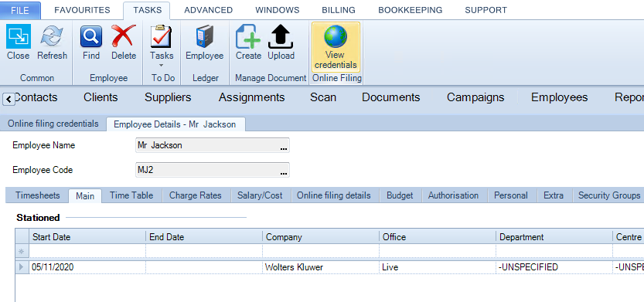The height and width of the screenshot is (302, 644).
Task: Click the Wolters Kluwer company cell
Action: click(321, 267)
